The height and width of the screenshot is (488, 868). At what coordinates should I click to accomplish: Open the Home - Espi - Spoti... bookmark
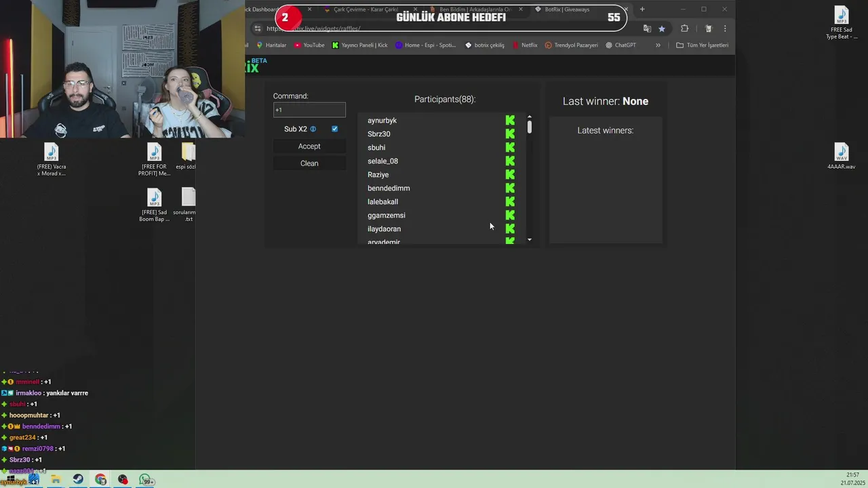click(x=425, y=45)
